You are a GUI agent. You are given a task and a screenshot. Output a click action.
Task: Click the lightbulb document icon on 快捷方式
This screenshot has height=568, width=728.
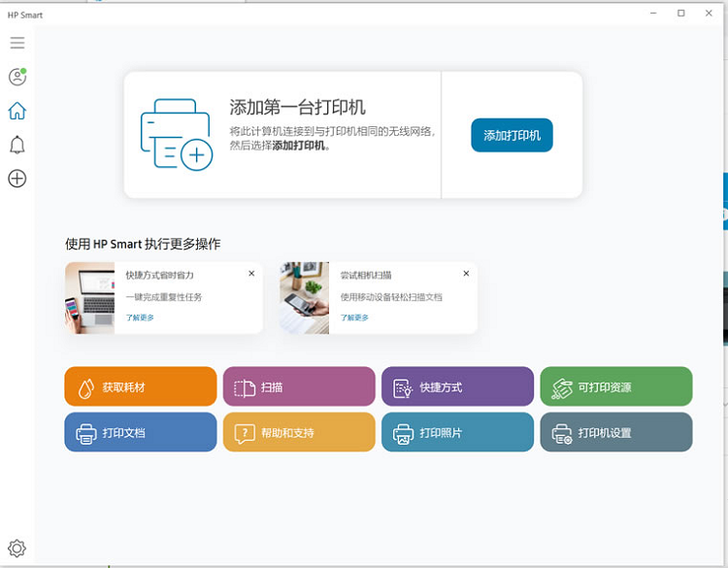click(403, 388)
